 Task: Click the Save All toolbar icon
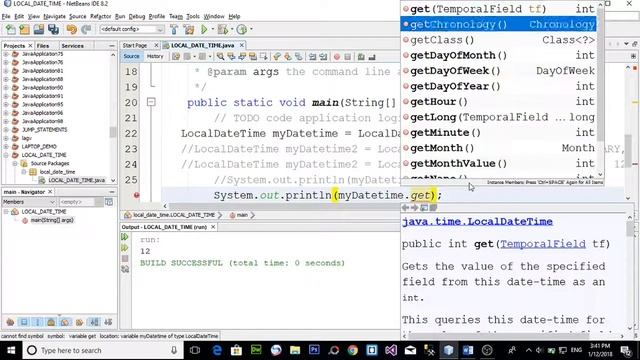pyautogui.click(x=53, y=29)
